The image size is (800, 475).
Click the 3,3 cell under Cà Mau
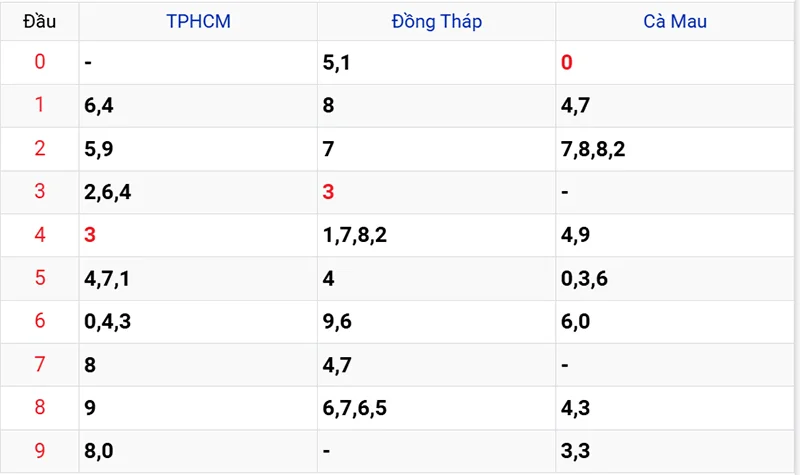(x=576, y=451)
